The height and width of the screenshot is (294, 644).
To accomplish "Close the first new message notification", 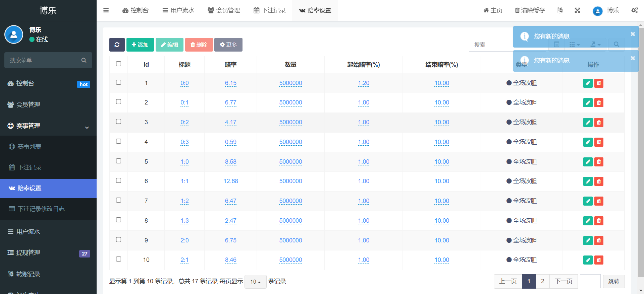I will (x=633, y=34).
